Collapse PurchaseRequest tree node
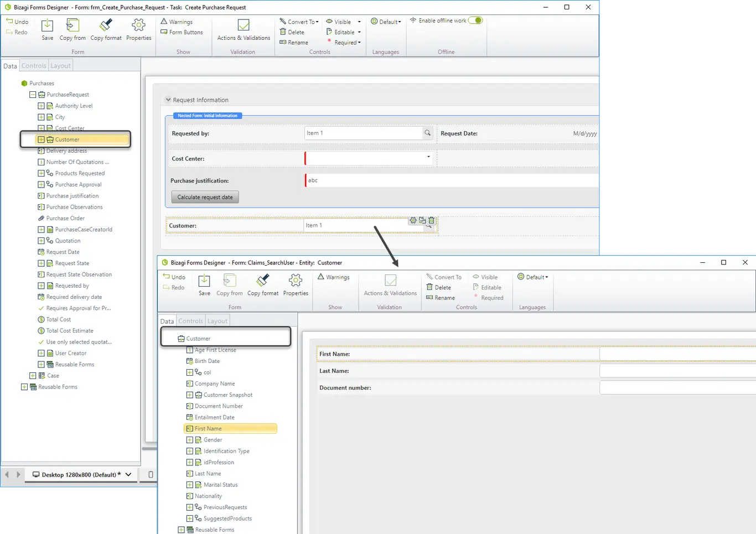Screen dimensions: 756x534 33,95
